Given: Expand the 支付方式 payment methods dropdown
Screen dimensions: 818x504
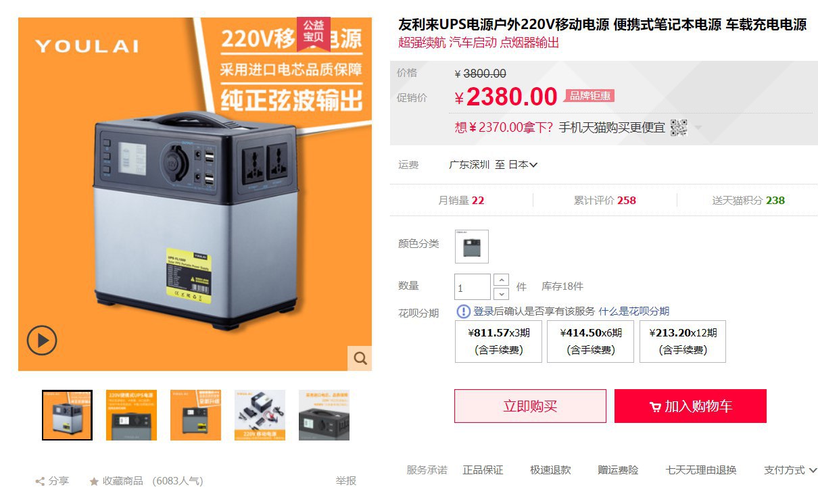Looking at the screenshot, I should coord(790,470).
